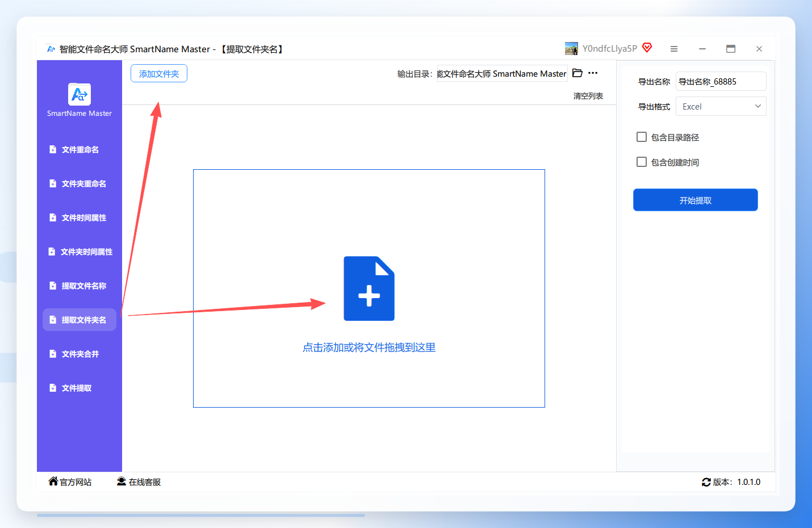Screen dimensions: 812x528
Task: Open the three-dots more options for output directory
Action: pyautogui.click(x=593, y=73)
